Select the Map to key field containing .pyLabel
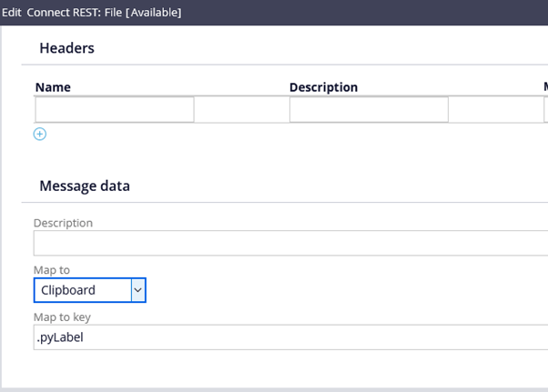The width and height of the screenshot is (548, 392). (x=290, y=337)
